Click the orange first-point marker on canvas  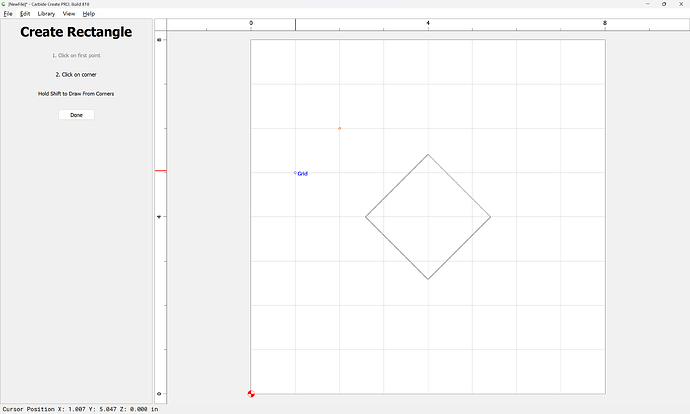pyautogui.click(x=339, y=128)
